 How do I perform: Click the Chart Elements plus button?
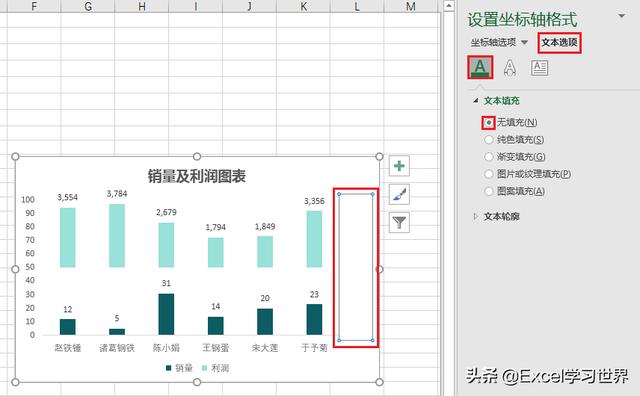[x=399, y=166]
